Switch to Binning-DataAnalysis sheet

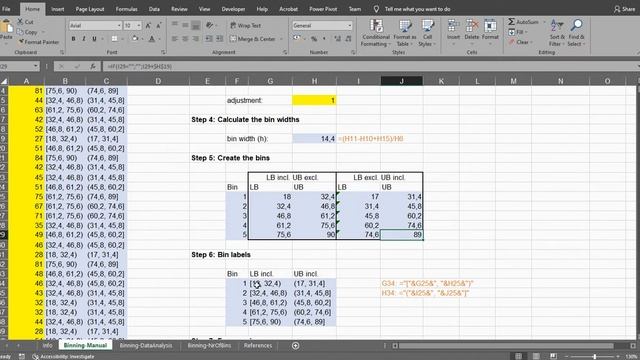point(146,346)
